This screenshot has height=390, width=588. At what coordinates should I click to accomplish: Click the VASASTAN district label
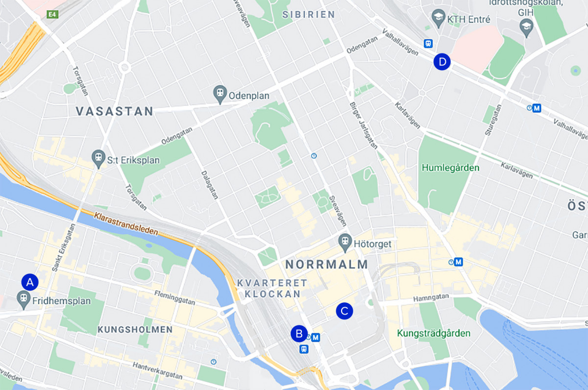[115, 111]
